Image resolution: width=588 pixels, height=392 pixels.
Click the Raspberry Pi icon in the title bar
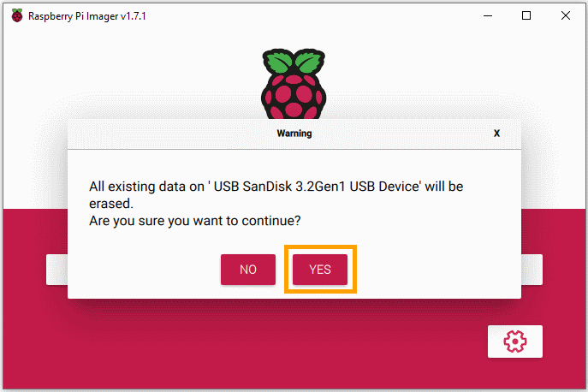tap(17, 15)
